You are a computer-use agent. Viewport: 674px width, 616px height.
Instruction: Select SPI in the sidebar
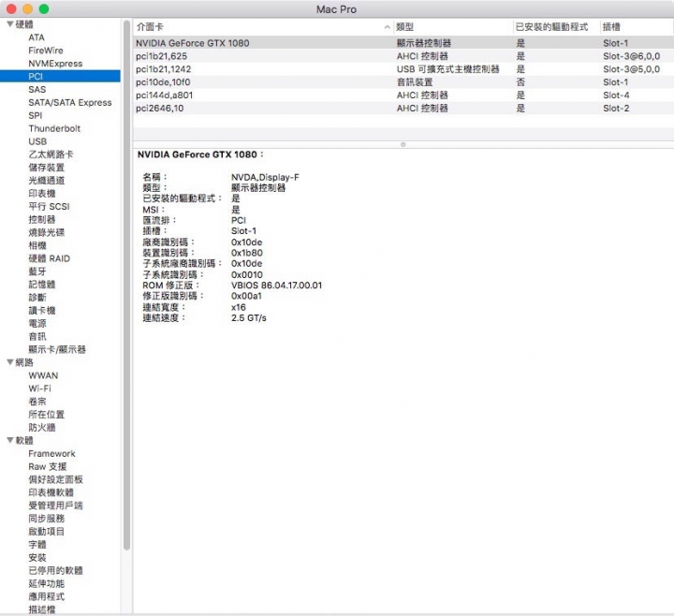[36, 115]
